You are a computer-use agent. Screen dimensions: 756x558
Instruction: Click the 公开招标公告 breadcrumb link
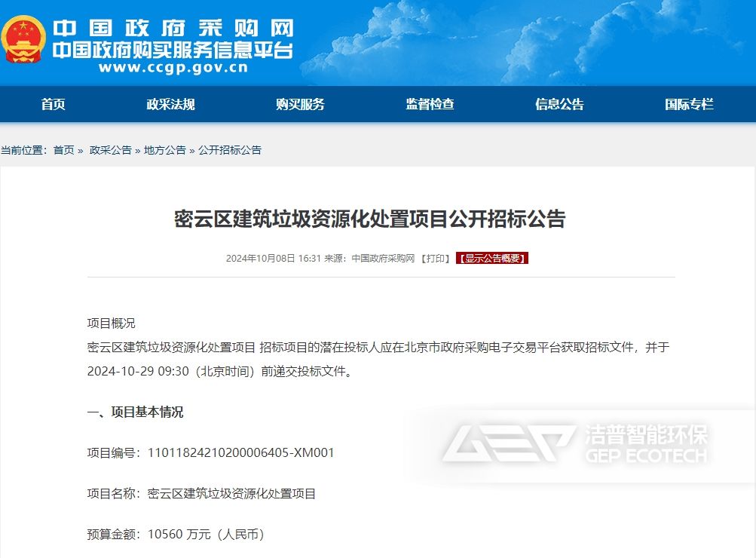point(228,150)
